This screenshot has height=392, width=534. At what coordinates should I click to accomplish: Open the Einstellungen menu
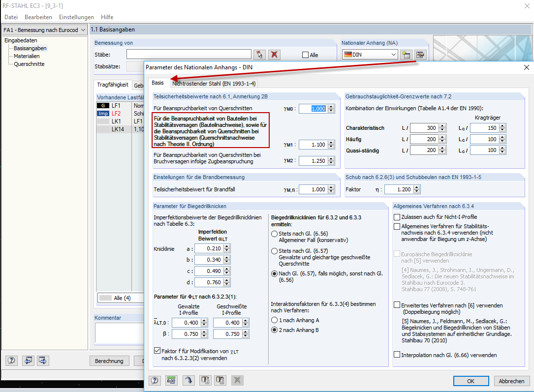[76, 17]
